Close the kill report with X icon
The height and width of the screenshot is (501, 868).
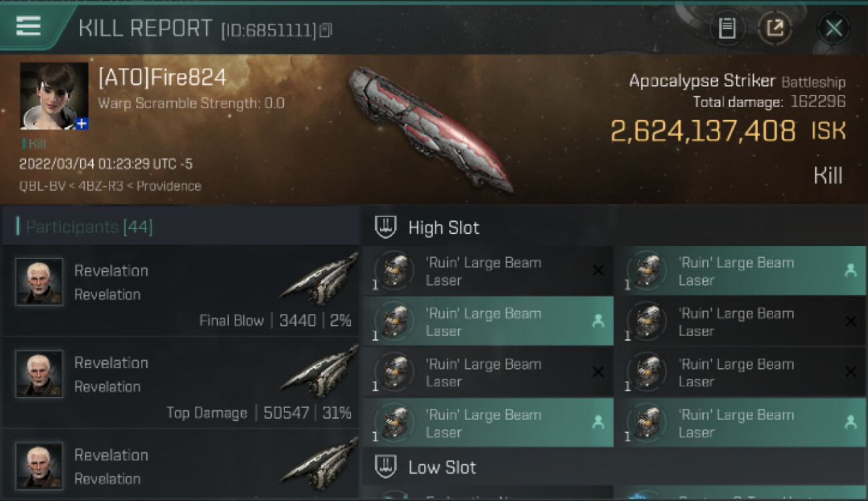click(833, 28)
